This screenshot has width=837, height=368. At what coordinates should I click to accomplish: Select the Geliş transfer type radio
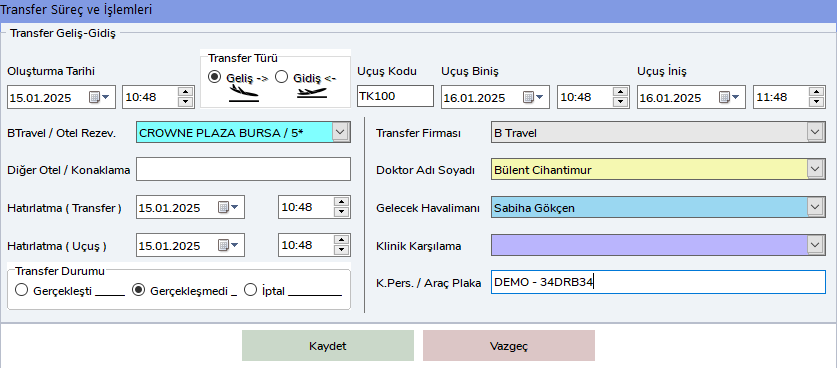tap(214, 77)
